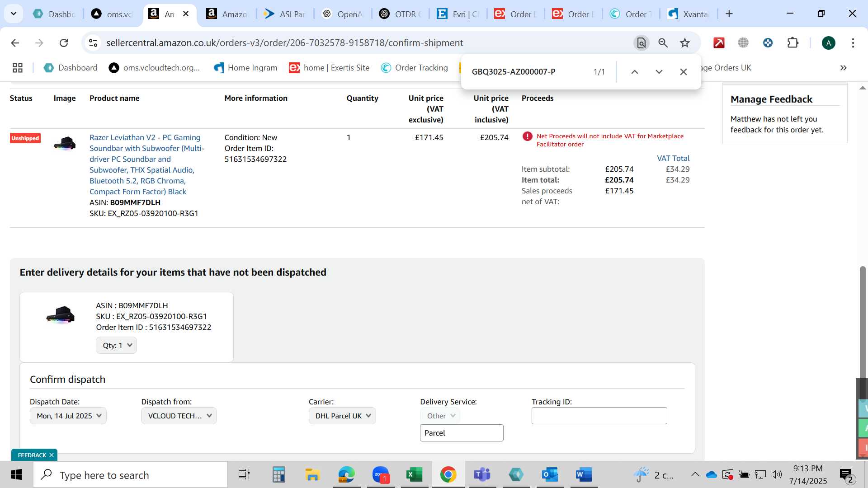
Task: Click the Unshipped status badge
Action: tap(25, 138)
